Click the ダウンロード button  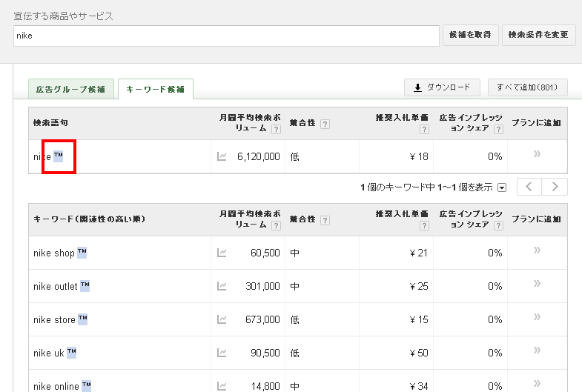coord(442,87)
